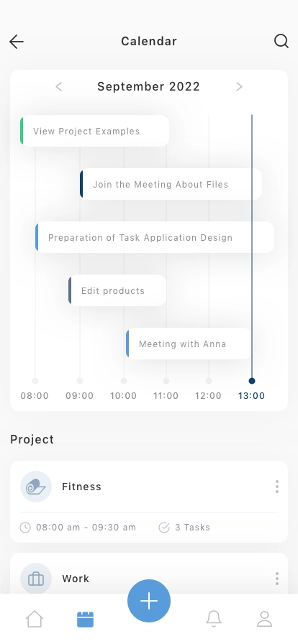Open Join the Meeting About Files task
Image resolution: width=298 pixels, height=644 pixels.
coord(171,184)
